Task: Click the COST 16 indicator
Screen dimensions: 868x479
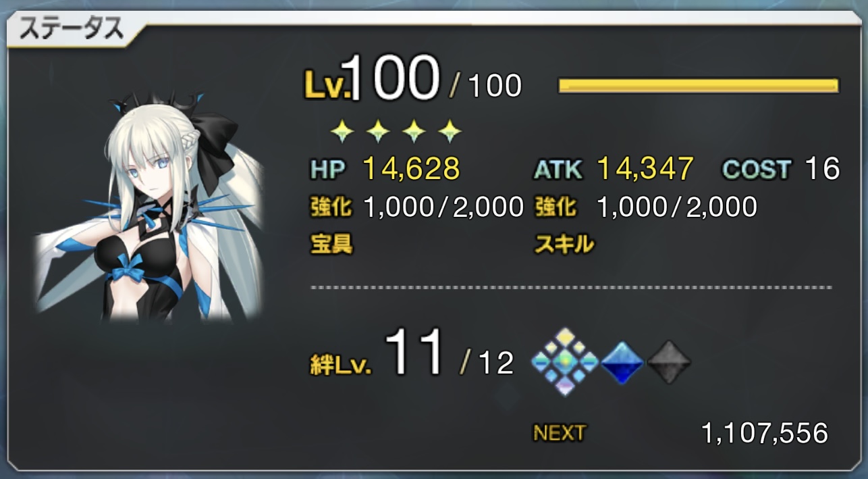Action: [781, 169]
